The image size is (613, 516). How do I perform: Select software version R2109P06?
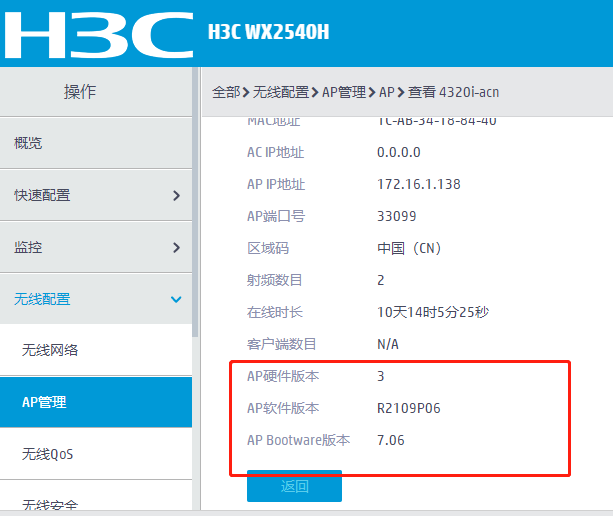pos(409,408)
